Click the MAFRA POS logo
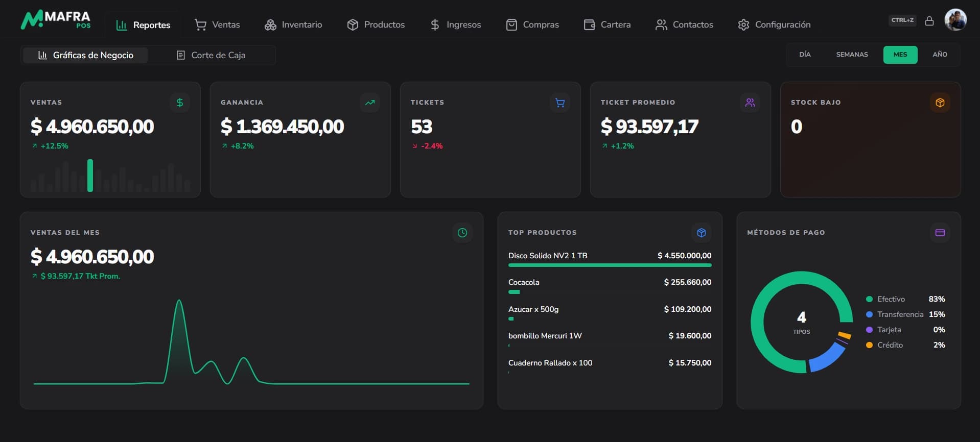The width and height of the screenshot is (980, 442). tap(56, 20)
